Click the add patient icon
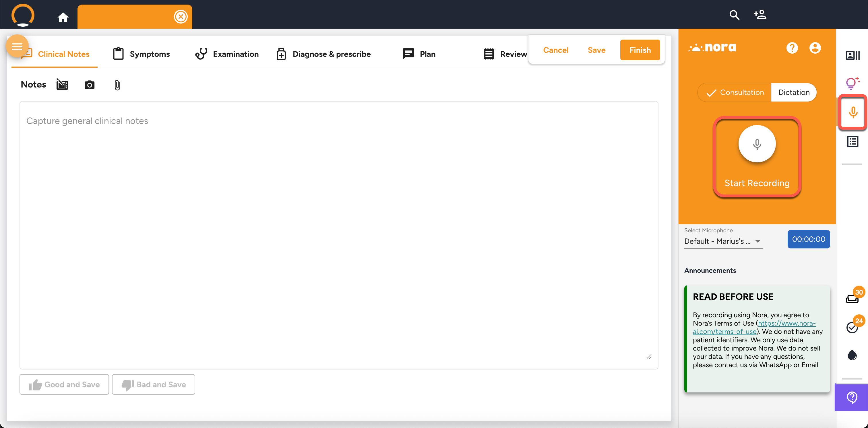Screen dimensions: 868x428 point(760,14)
